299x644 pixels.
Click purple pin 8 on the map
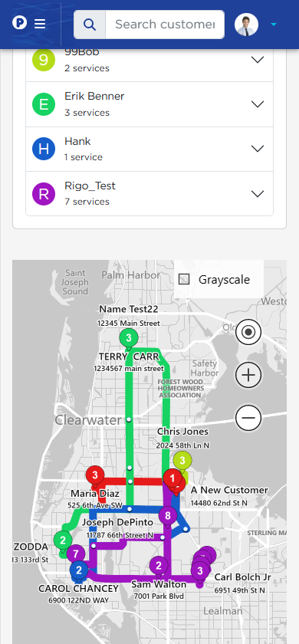tap(168, 516)
